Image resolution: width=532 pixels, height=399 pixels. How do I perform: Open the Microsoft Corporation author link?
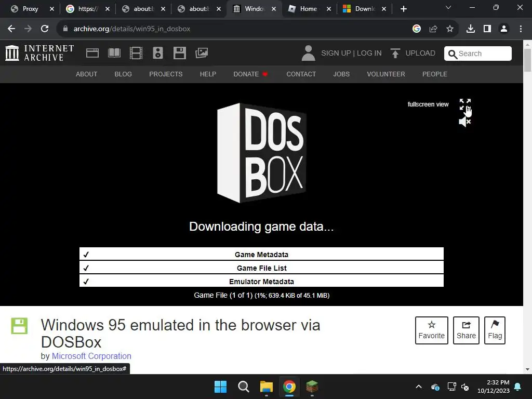91,356
